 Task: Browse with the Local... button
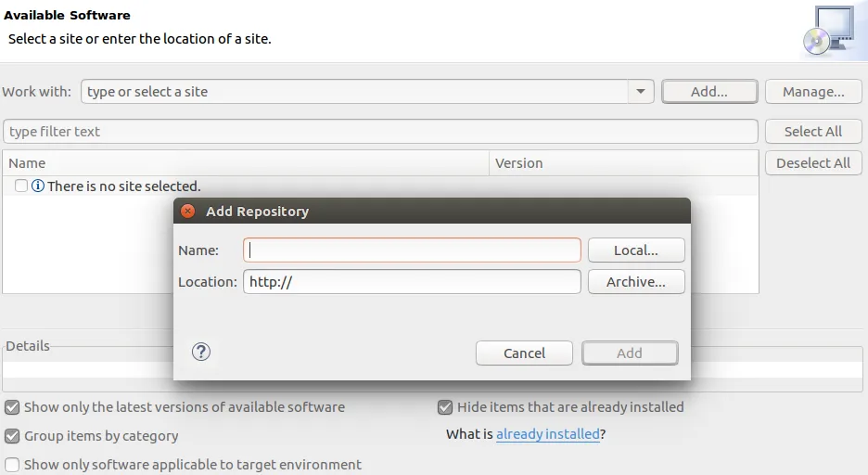click(x=636, y=250)
